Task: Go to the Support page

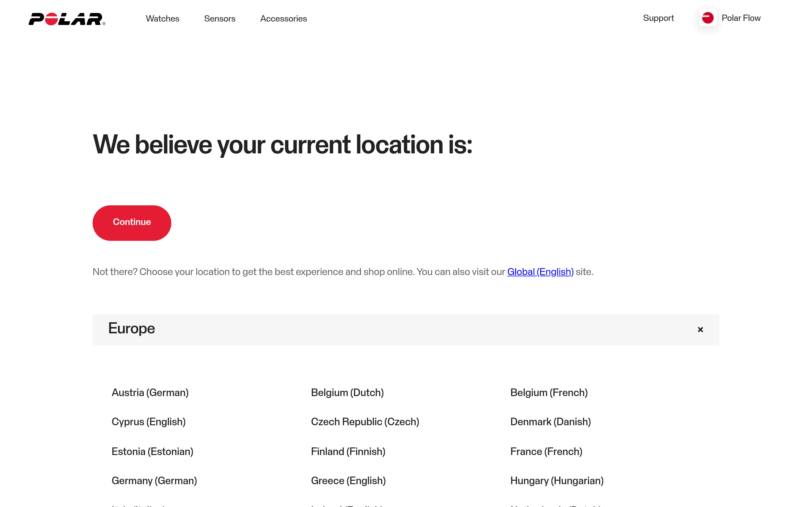Action: [x=658, y=18]
